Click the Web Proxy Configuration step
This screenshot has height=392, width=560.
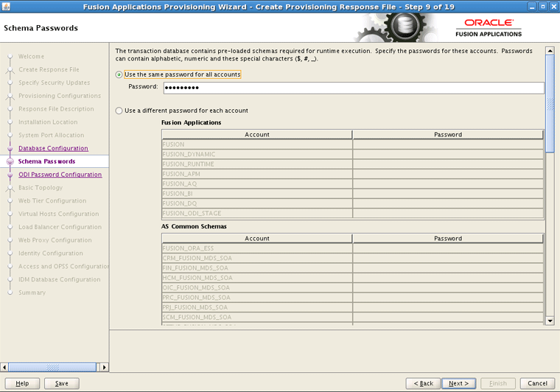55,240
